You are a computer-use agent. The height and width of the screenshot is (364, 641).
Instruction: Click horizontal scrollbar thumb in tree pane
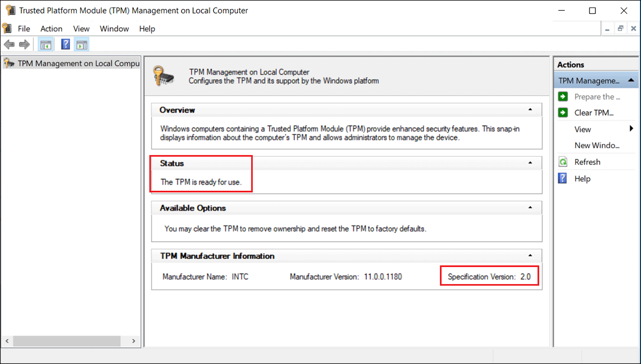coord(67,341)
